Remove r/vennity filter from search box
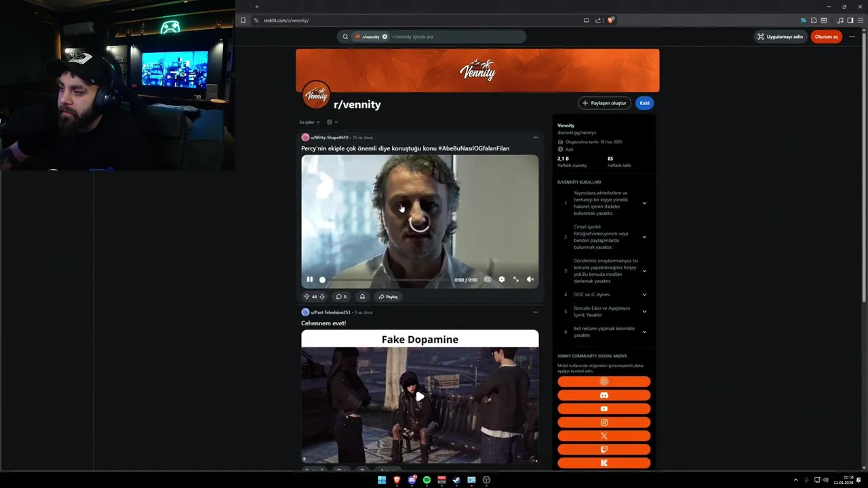The height and width of the screenshot is (488, 868). click(x=384, y=37)
